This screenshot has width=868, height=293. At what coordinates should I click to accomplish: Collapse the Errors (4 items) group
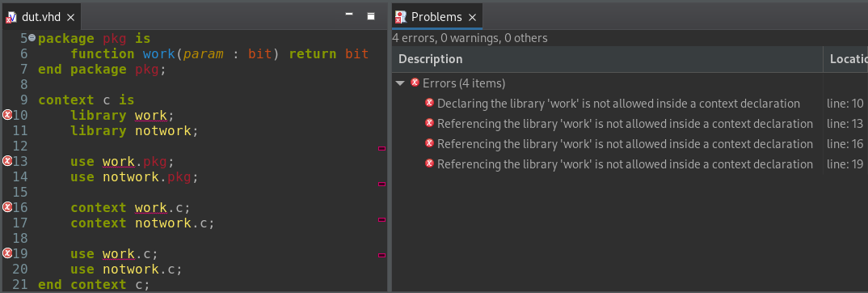[400, 83]
